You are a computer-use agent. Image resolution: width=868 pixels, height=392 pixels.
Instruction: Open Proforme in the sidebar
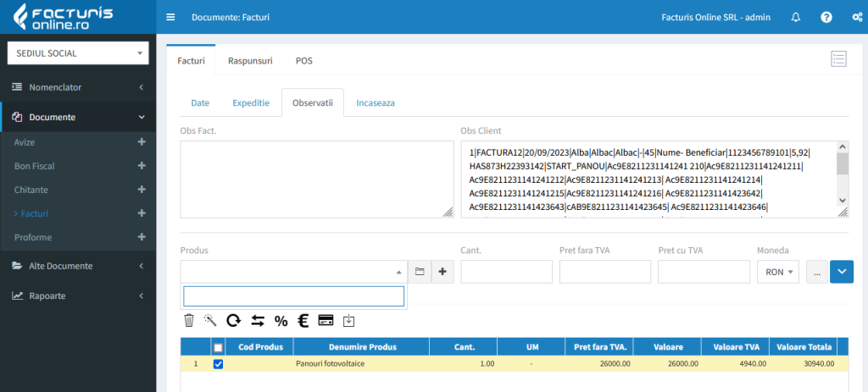pyautogui.click(x=34, y=237)
